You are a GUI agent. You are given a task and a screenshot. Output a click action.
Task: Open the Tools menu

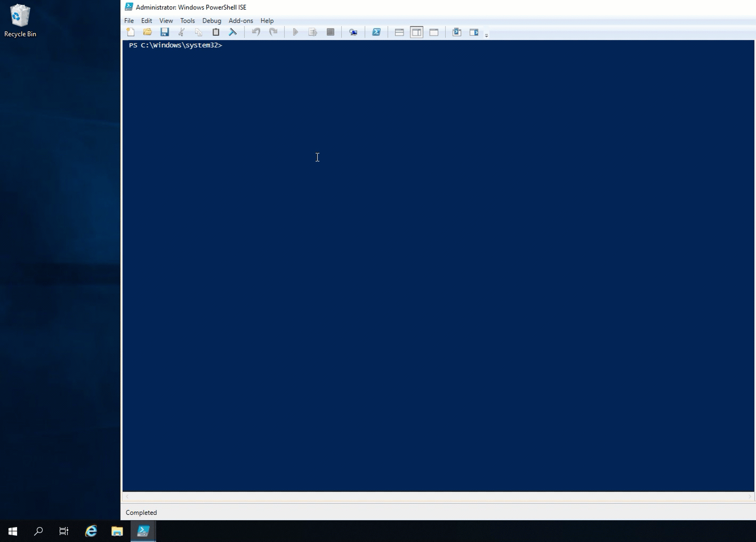[x=188, y=21]
